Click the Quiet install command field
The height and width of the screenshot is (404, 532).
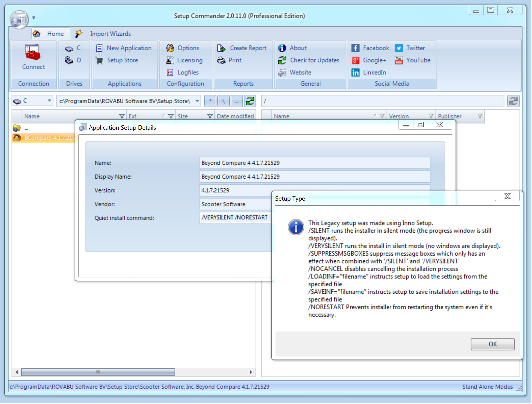pyautogui.click(x=235, y=218)
